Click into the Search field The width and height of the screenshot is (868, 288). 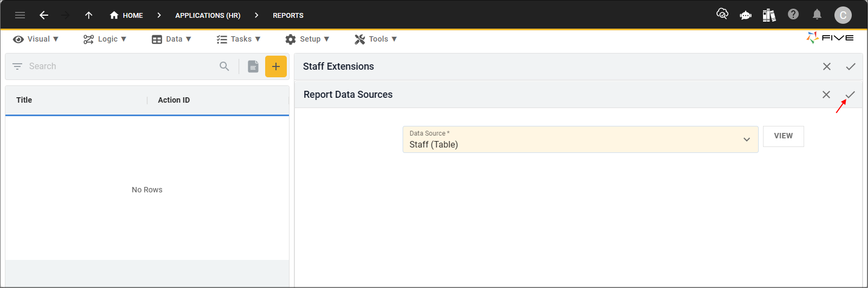(119, 66)
